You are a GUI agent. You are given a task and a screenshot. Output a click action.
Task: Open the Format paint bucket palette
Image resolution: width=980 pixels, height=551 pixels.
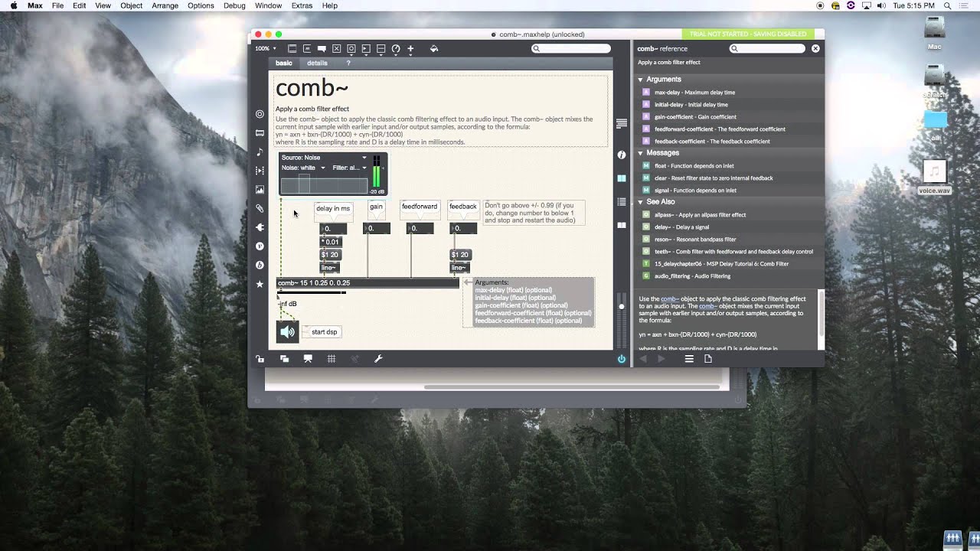434,48
